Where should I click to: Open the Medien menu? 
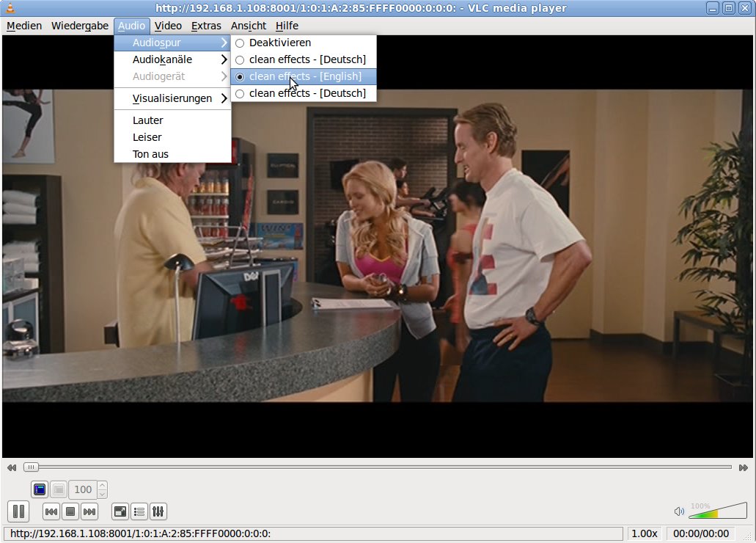[24, 26]
